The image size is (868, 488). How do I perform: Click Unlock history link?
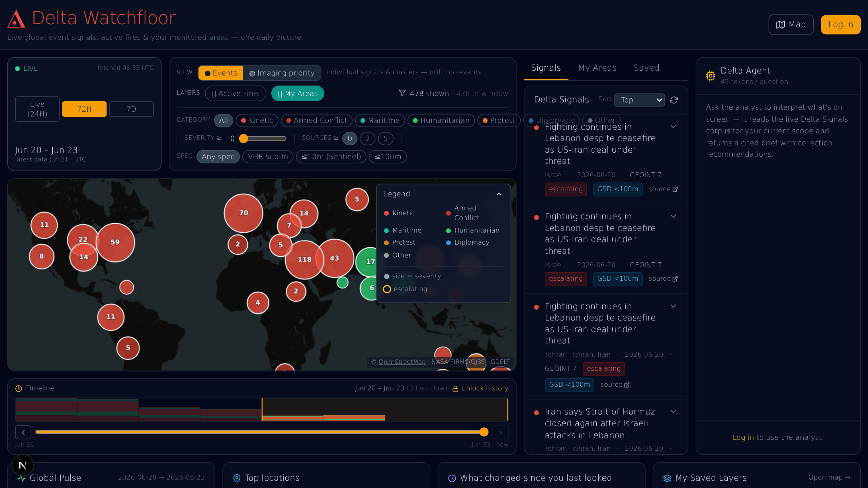tap(480, 388)
